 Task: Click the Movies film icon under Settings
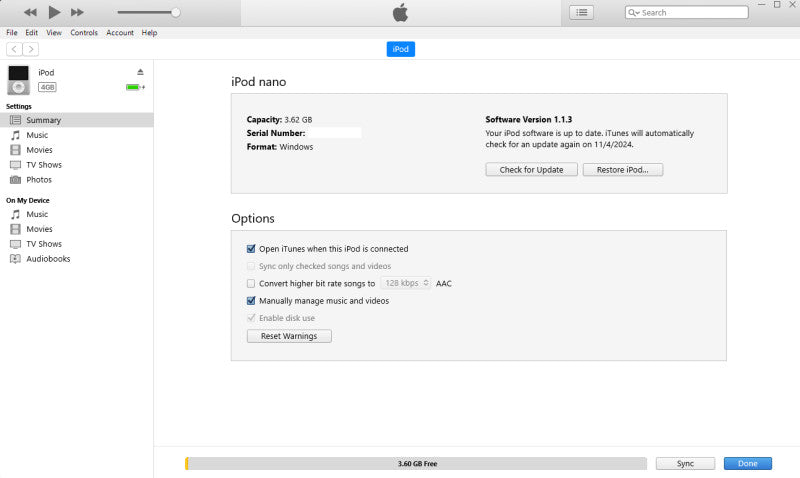[16, 150]
